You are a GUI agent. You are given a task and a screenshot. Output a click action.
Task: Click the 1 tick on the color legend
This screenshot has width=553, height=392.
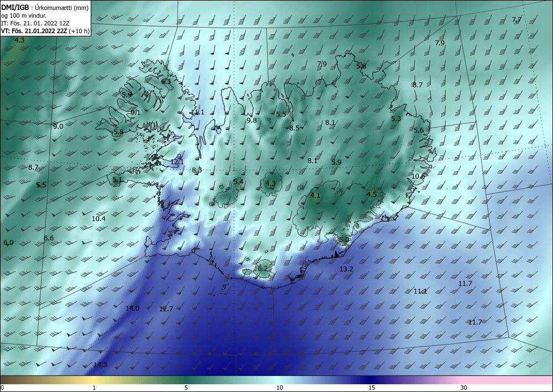pos(94,388)
